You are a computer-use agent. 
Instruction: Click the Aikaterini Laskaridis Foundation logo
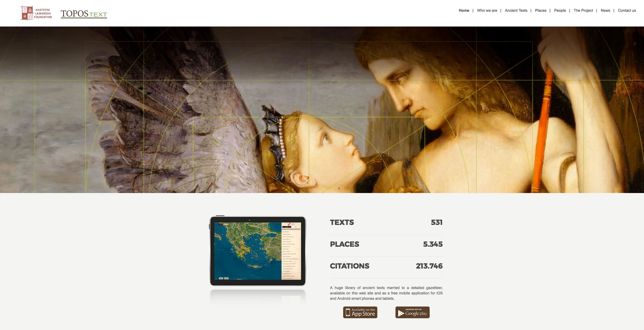point(36,13)
